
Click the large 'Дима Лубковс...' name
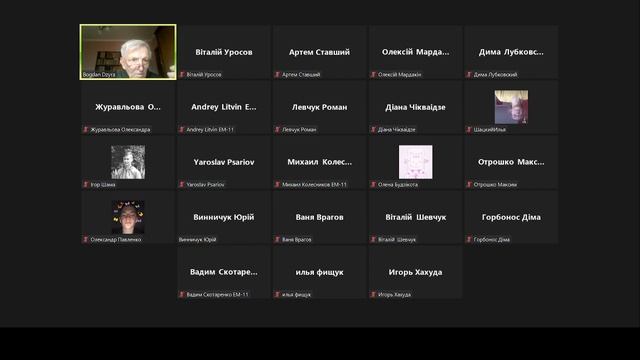click(x=511, y=52)
